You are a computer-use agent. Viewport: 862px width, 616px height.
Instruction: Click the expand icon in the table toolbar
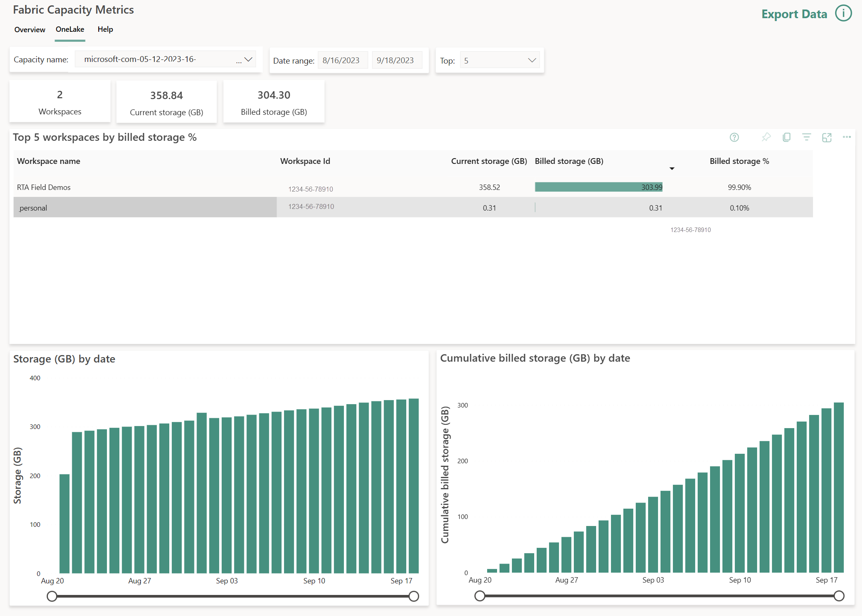(826, 139)
